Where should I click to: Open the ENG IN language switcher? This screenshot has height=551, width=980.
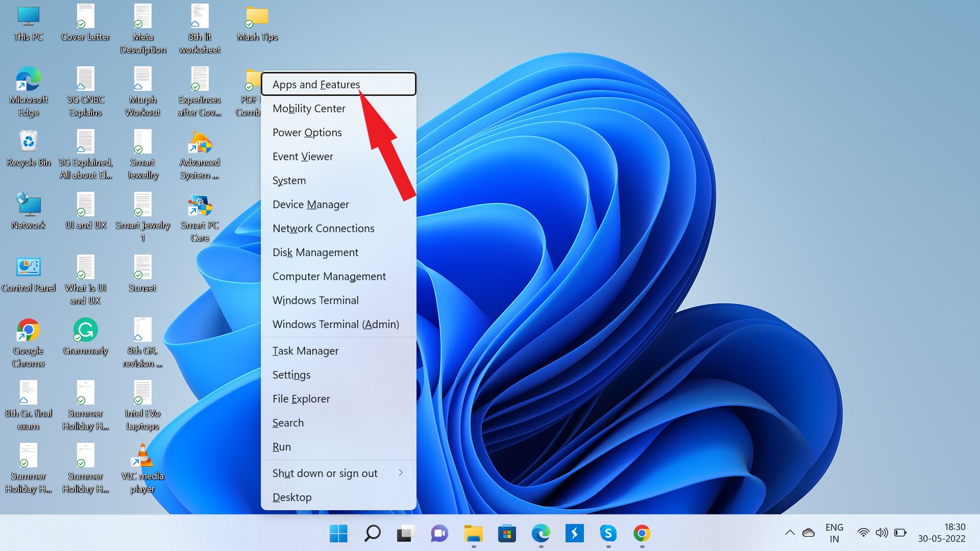(834, 532)
